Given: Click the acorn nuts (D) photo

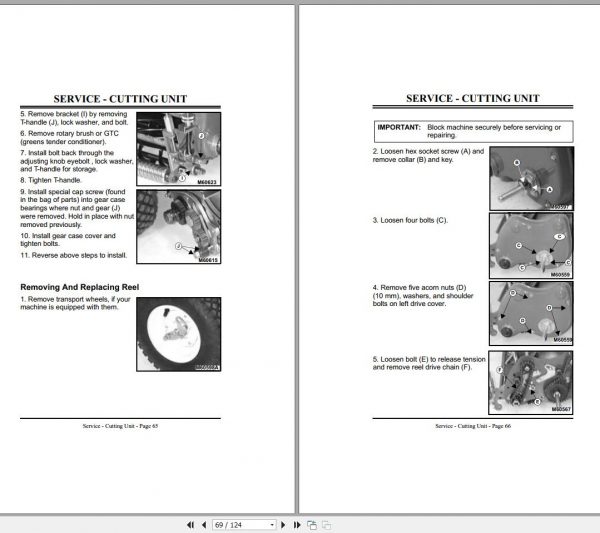Looking at the screenshot, I should 531,313.
